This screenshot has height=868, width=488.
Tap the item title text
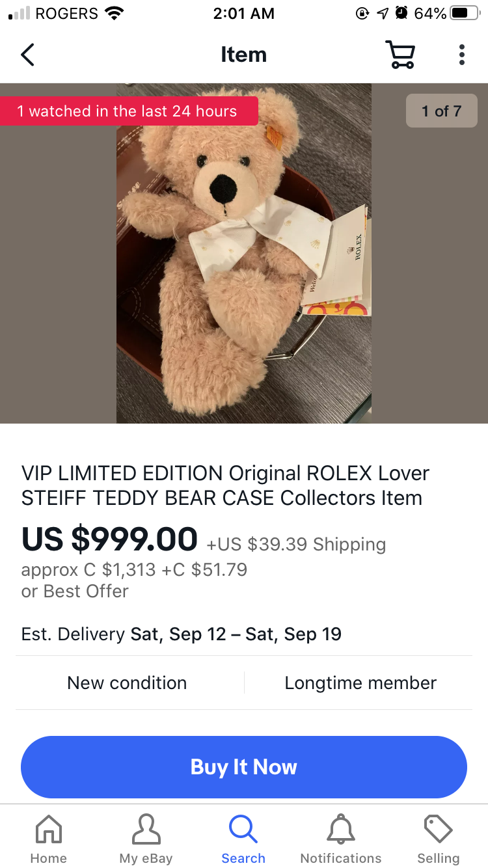[225, 485]
